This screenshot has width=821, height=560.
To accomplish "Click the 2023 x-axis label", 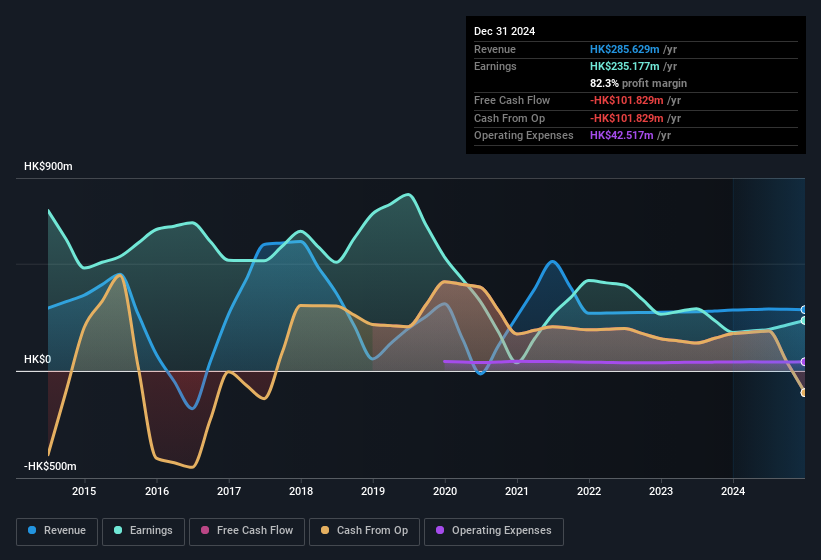I will pos(661,491).
